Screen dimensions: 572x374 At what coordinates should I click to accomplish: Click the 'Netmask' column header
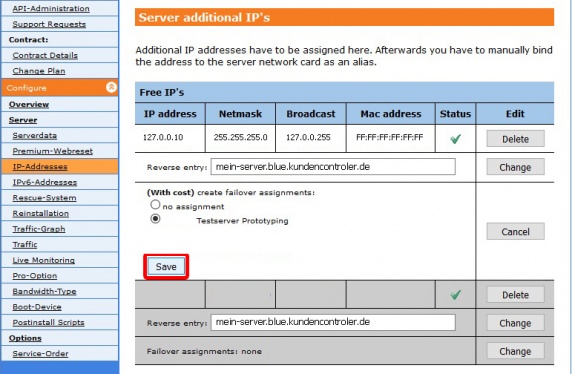point(240,114)
